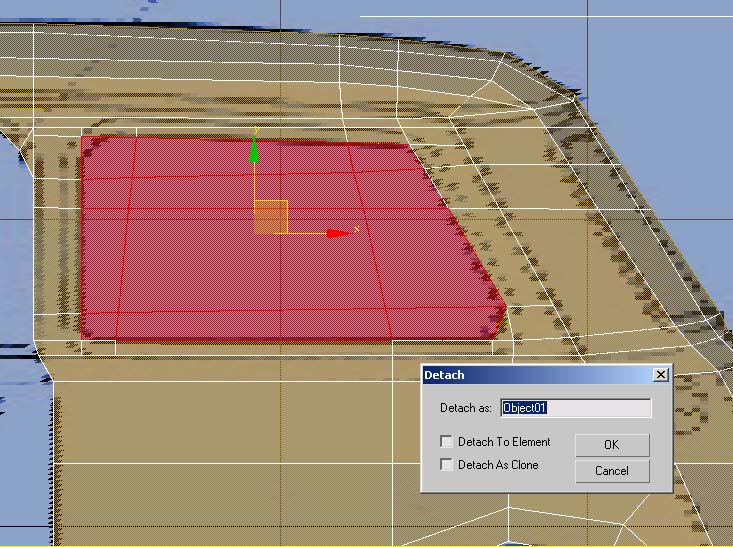Enable the Detach To Element checkbox
733x547 pixels.
coord(446,441)
